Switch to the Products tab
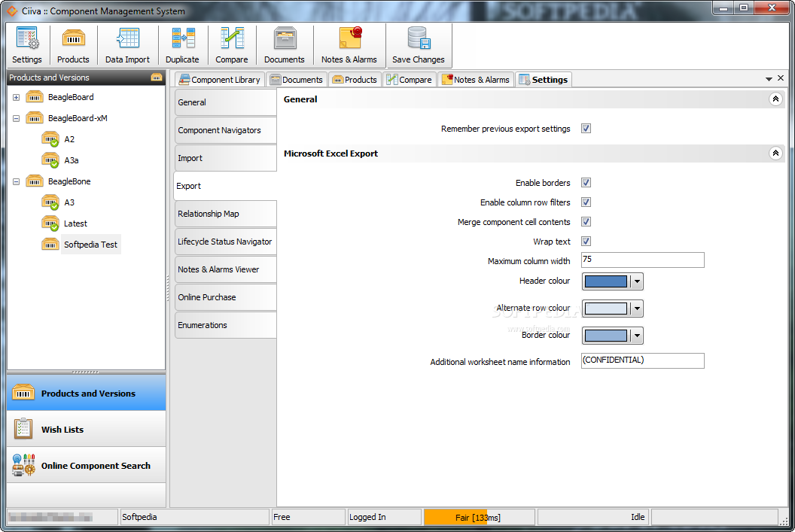The image size is (795, 532). 355,80
